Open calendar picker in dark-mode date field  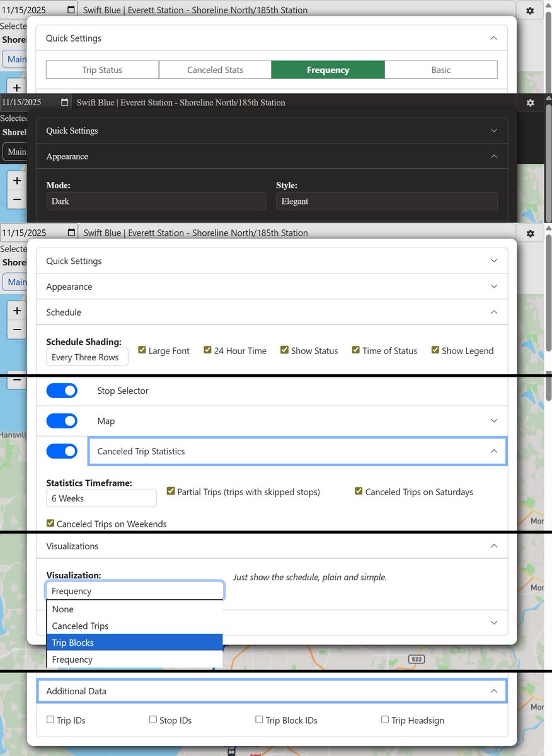[65, 103]
